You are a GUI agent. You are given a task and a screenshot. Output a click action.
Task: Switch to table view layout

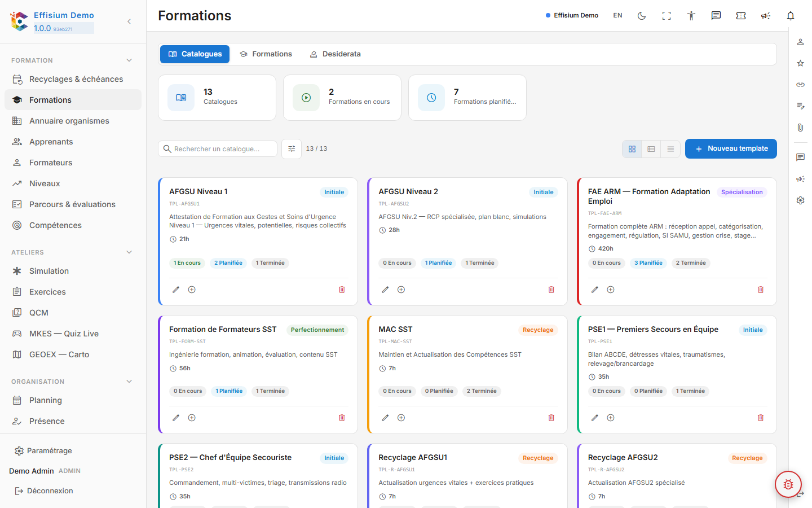(651, 149)
